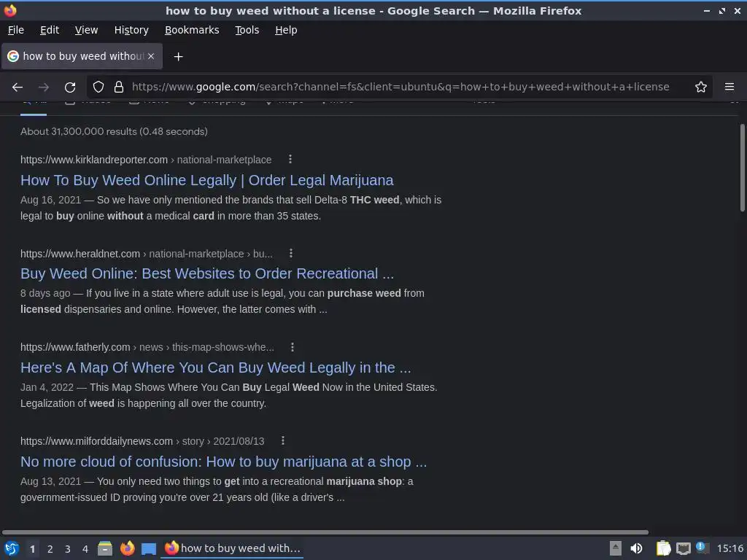Click the 15:16 clock in the tray
The image size is (747, 560).
pos(729,548)
